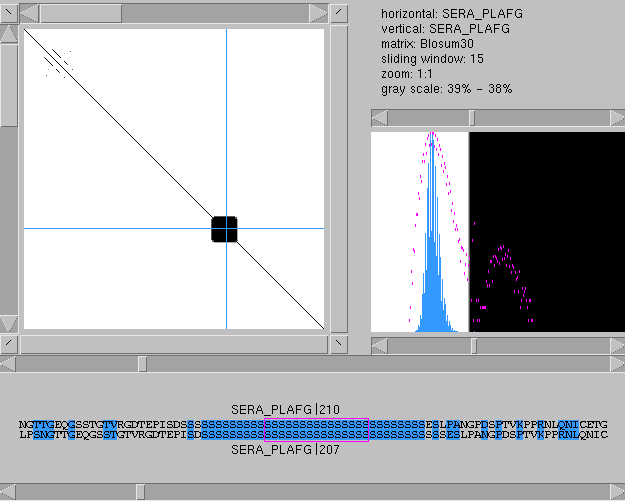Click the left arrow of the bottom alignment scrollbar
The image size is (625, 501).
pos(8,491)
